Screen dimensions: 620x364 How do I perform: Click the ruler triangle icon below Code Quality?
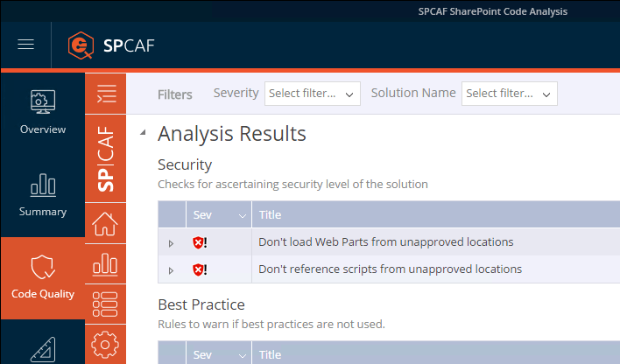(43, 349)
